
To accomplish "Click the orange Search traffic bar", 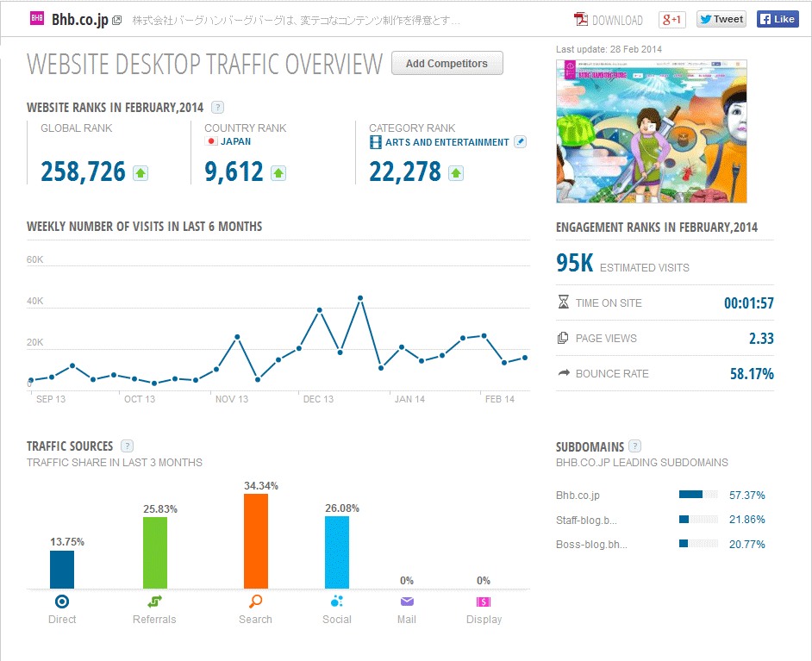I will [x=256, y=540].
